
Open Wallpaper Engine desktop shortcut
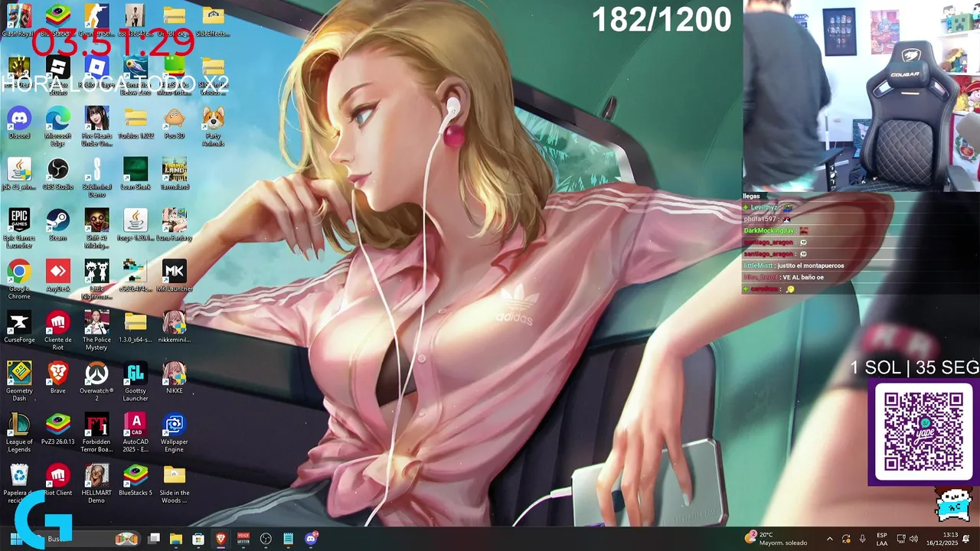(x=175, y=432)
